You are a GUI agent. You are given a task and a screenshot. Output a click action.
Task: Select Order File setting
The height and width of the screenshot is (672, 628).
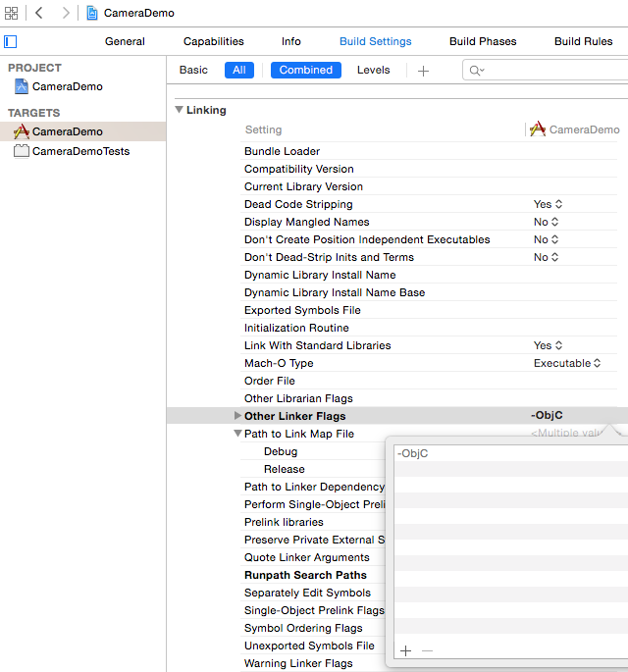[270, 381]
